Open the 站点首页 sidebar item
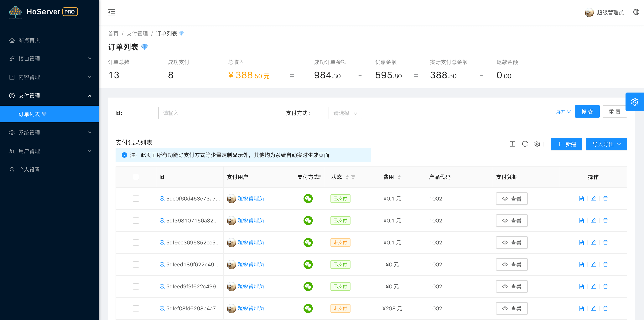 point(29,40)
